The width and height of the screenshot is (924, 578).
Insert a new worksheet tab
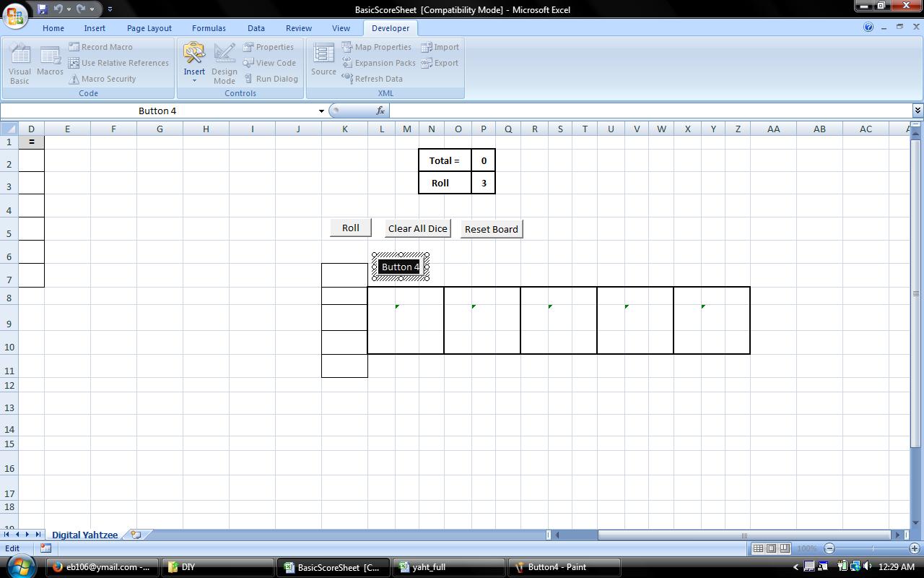point(136,535)
